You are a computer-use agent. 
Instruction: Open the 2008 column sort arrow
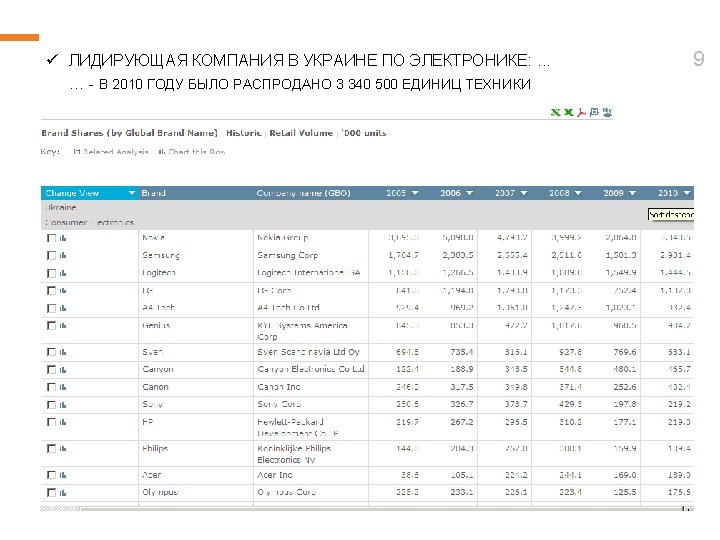[578, 193]
